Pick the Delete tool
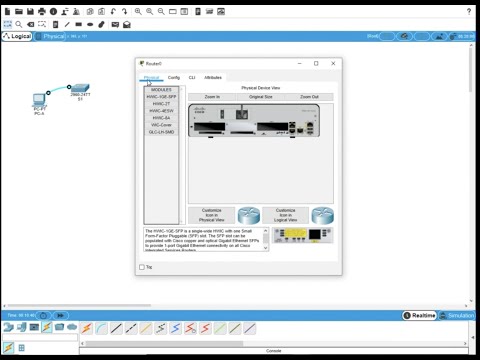Viewport: 480px width, 360px height. click(30, 24)
